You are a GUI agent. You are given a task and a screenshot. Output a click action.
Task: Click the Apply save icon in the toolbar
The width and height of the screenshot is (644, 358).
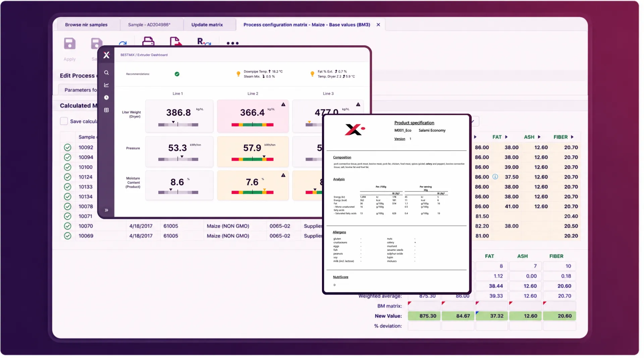(70, 44)
